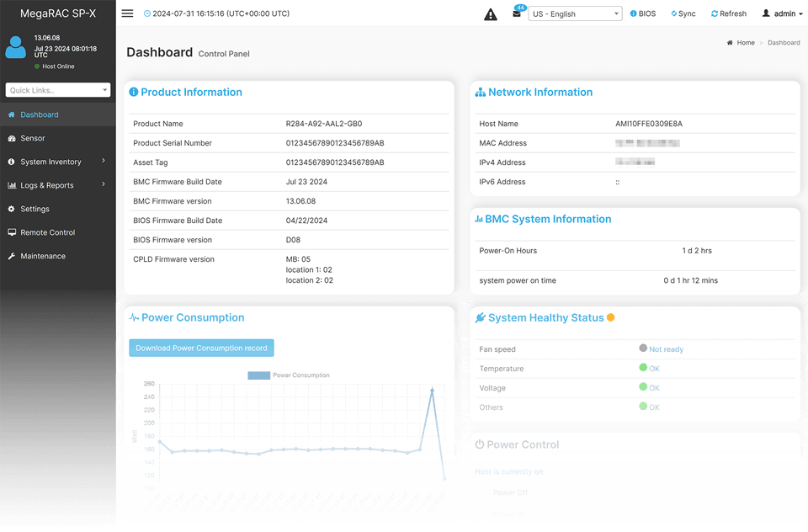
Task: Click the BIOS info button
Action: click(x=643, y=14)
